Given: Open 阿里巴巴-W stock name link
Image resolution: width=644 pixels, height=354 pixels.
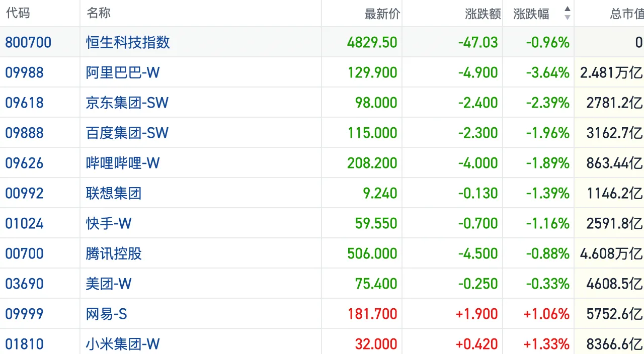Looking at the screenshot, I should pyautogui.click(x=123, y=72).
